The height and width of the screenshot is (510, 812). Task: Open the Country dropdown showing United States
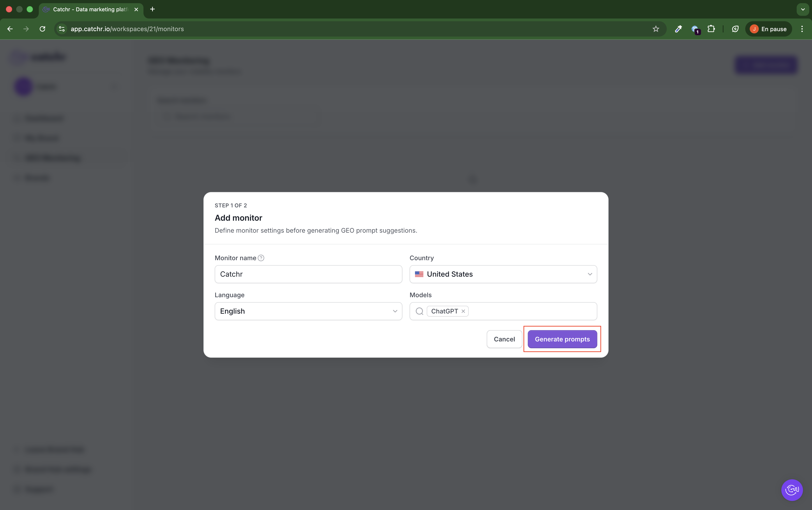tap(503, 274)
